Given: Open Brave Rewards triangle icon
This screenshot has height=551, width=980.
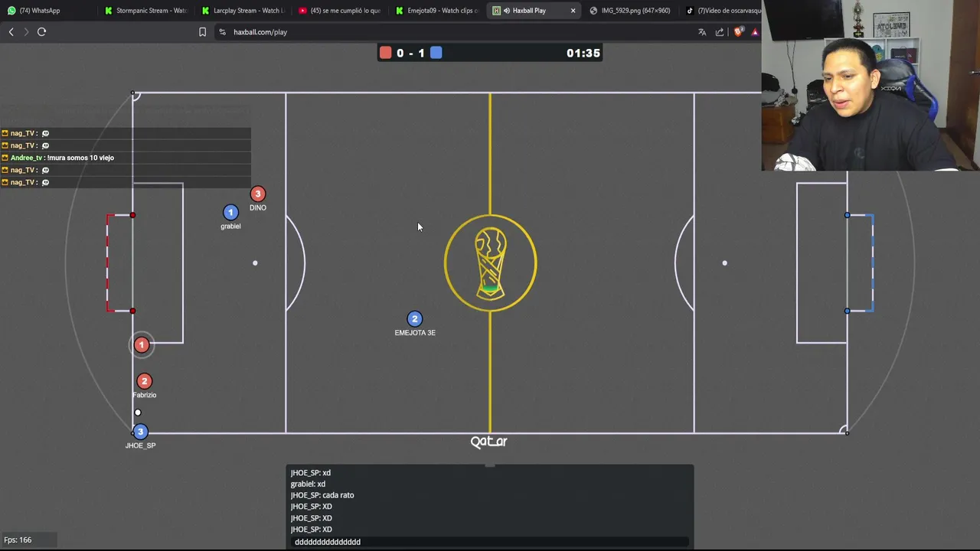Looking at the screenshot, I should (x=755, y=32).
